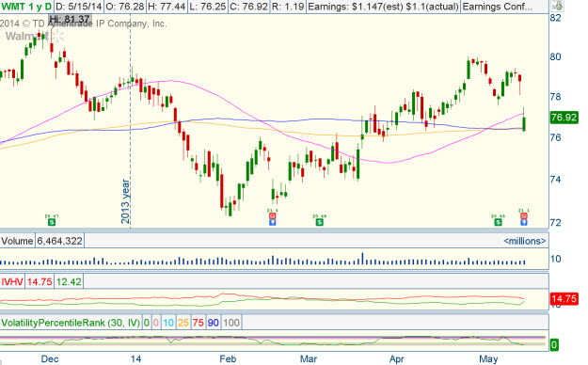
Task: Click the Volume study label
Action: 17,241
